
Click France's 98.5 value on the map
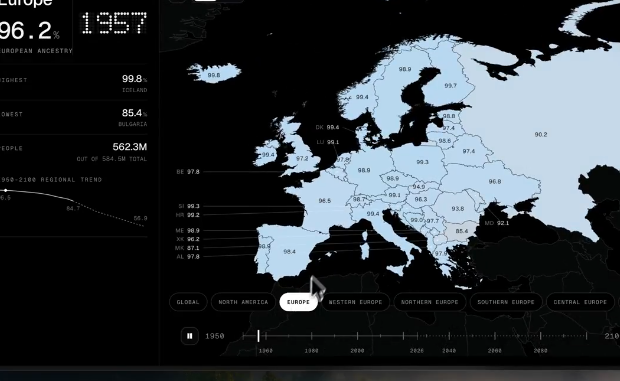[x=325, y=201]
